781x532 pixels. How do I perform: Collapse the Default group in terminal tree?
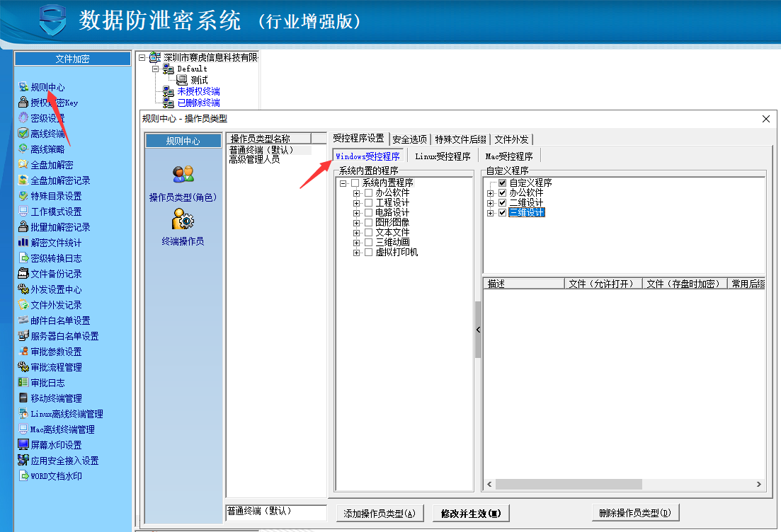click(155, 69)
